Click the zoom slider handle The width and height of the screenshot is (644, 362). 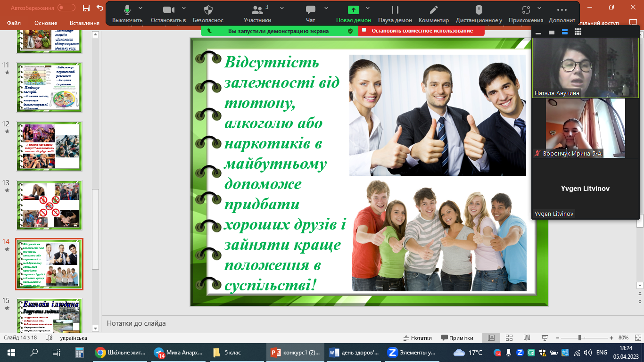click(x=579, y=338)
